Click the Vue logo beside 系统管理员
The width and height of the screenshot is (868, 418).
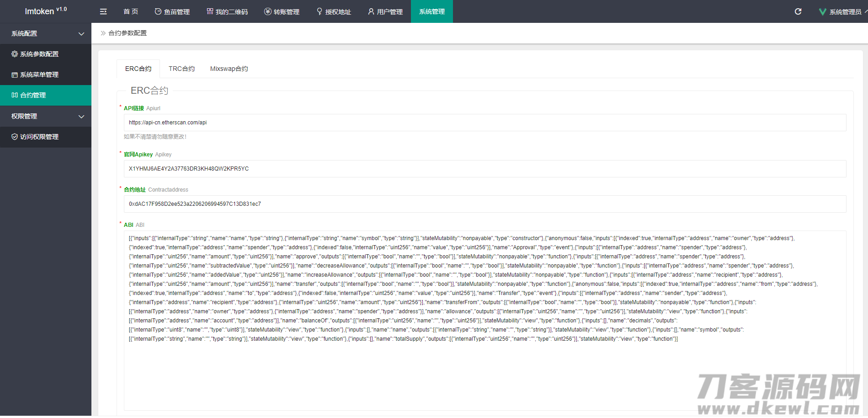click(x=822, y=12)
